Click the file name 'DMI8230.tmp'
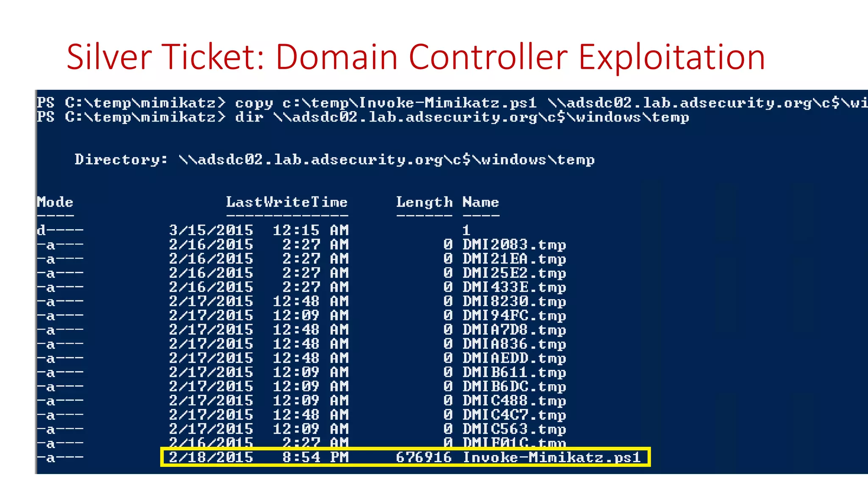The height and width of the screenshot is (488, 868). click(514, 302)
